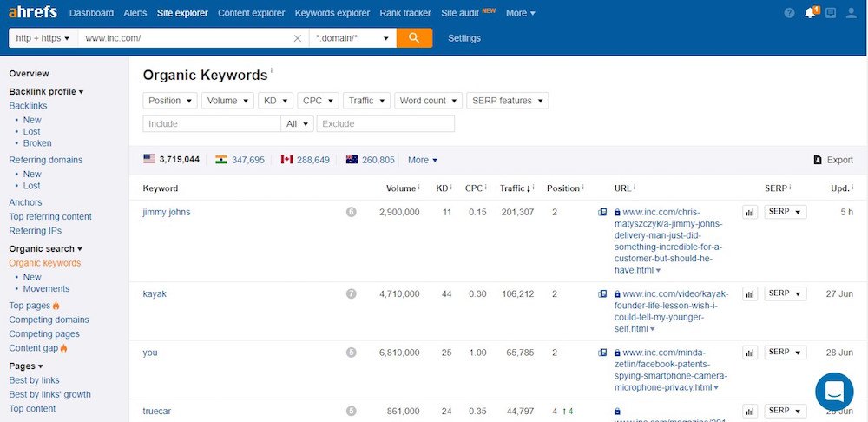Clear the URL field with the X icon
The width and height of the screenshot is (868, 422).
pyautogui.click(x=297, y=38)
